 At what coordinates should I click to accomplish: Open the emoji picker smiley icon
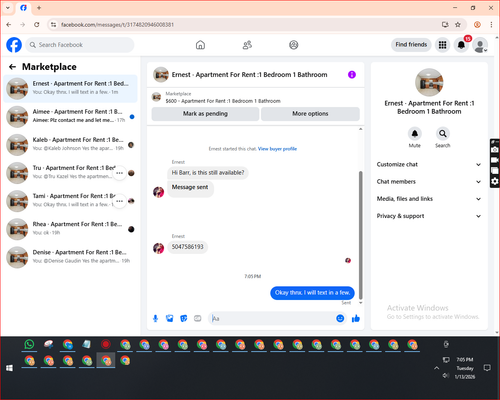tap(340, 319)
